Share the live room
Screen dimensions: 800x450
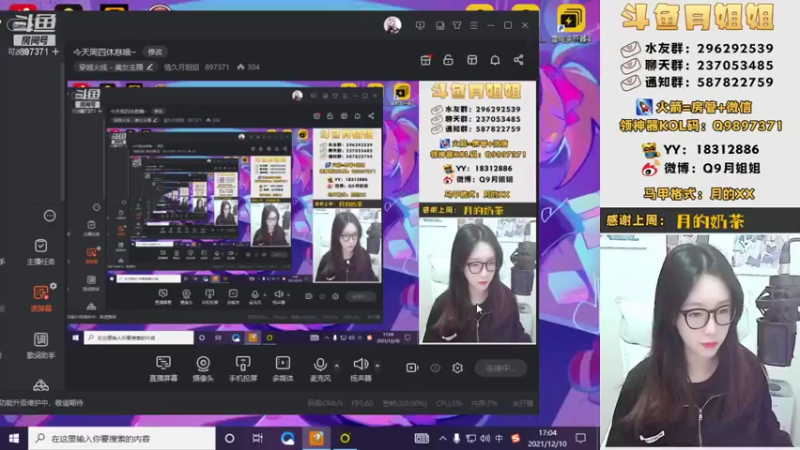click(518, 60)
